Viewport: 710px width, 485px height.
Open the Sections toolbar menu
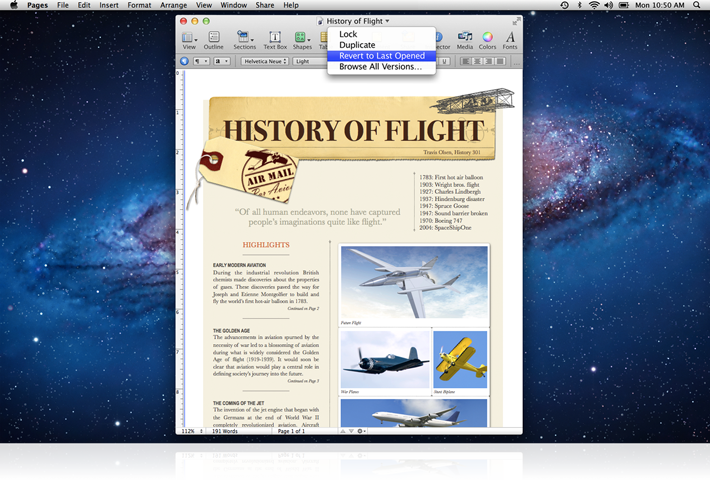point(244,39)
